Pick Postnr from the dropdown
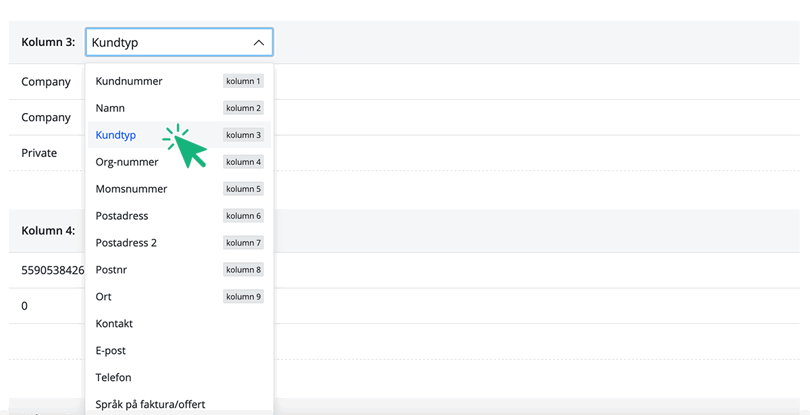Screen dimensions: 810x415 [111, 270]
